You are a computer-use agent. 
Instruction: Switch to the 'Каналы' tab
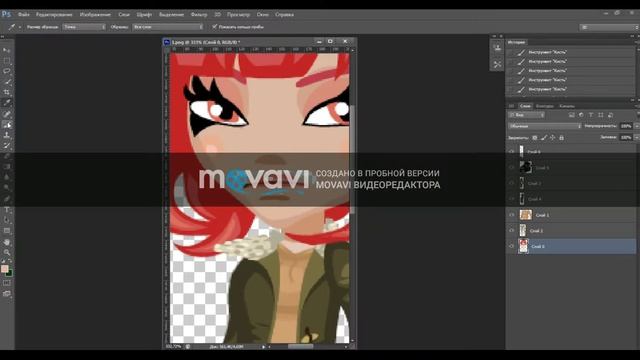point(567,106)
